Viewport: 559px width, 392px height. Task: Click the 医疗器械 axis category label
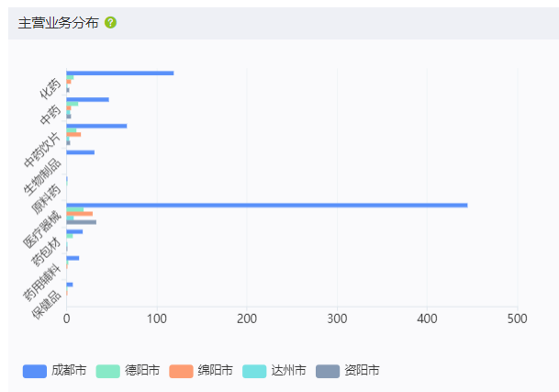(42, 229)
